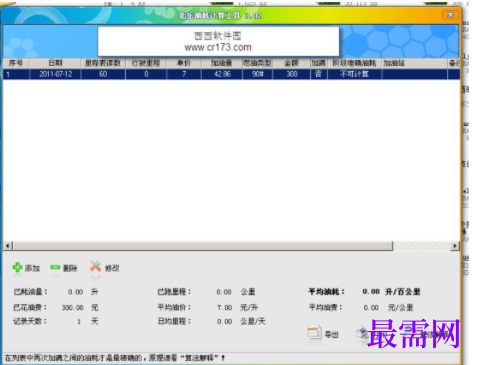
Task: Select the 不可计算 cell
Action: point(354,74)
